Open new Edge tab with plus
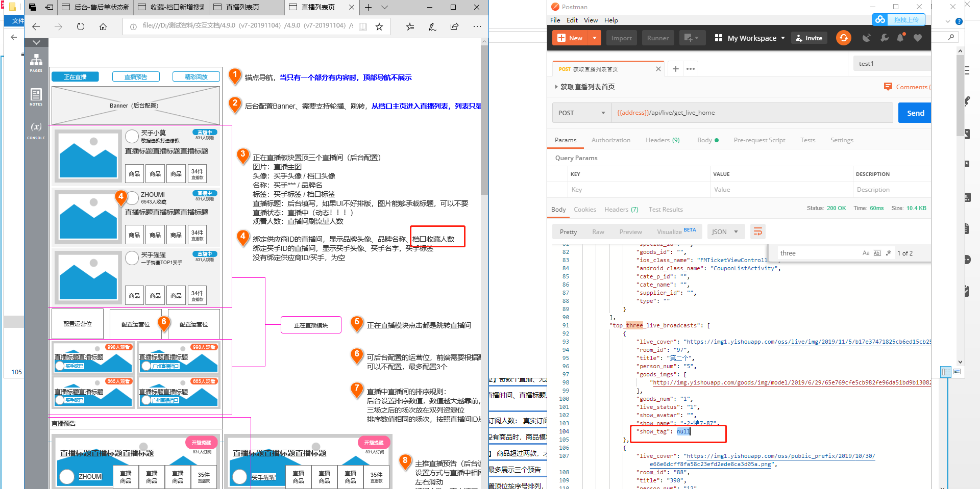This screenshot has width=980, height=489. [x=368, y=7]
